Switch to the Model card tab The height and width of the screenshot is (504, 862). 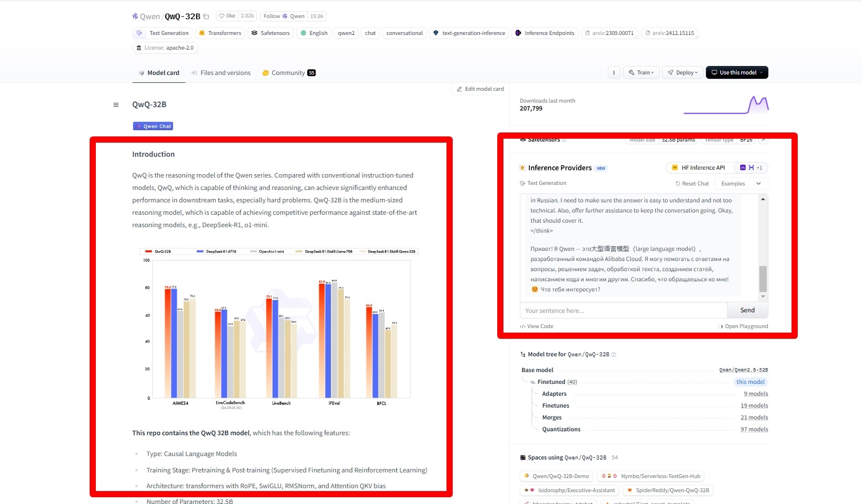[159, 73]
